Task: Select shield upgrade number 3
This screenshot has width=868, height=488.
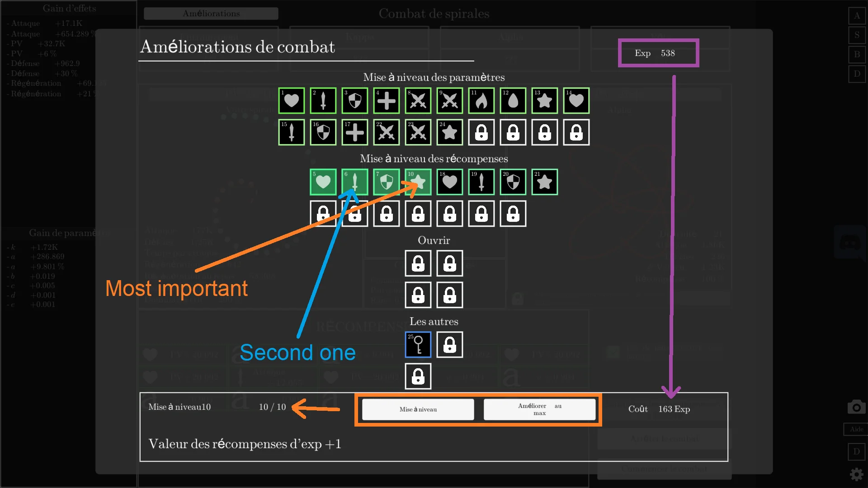Action: [354, 100]
